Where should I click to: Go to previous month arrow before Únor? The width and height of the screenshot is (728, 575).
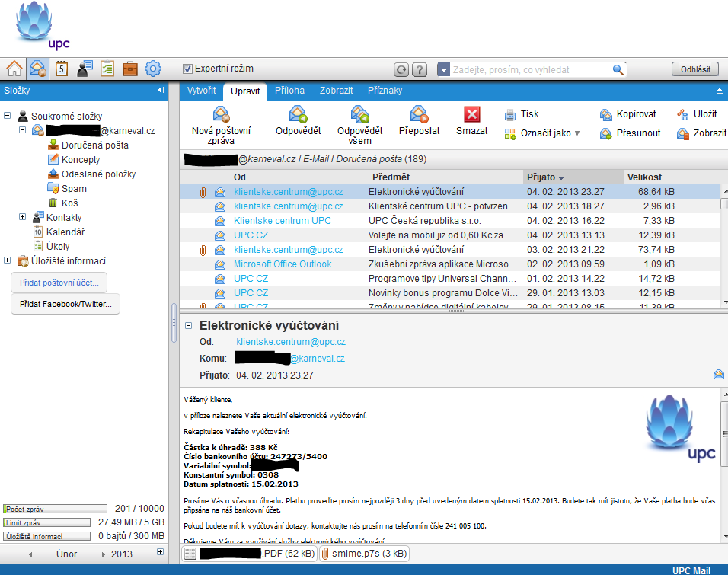pos(30,554)
